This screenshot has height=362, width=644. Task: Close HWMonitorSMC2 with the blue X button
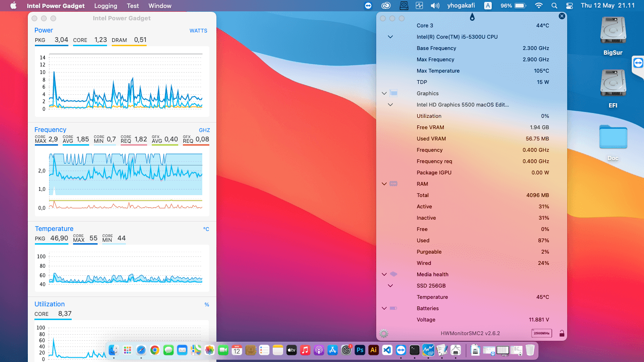[x=561, y=16]
